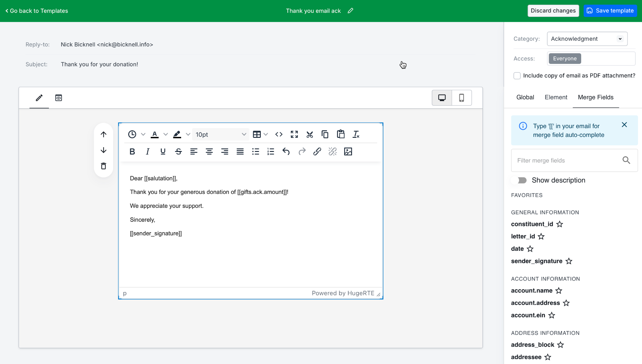Click the delete block trash icon

click(x=103, y=166)
